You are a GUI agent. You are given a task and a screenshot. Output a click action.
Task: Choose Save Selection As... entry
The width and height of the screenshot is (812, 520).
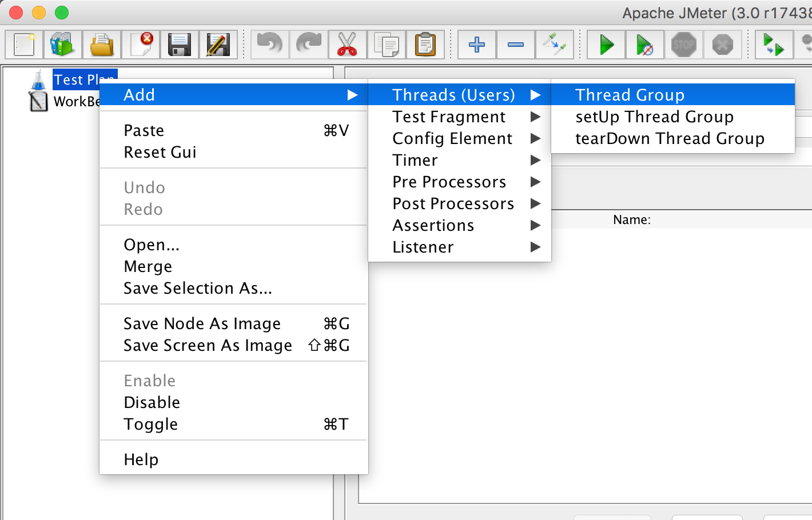[x=234, y=288]
